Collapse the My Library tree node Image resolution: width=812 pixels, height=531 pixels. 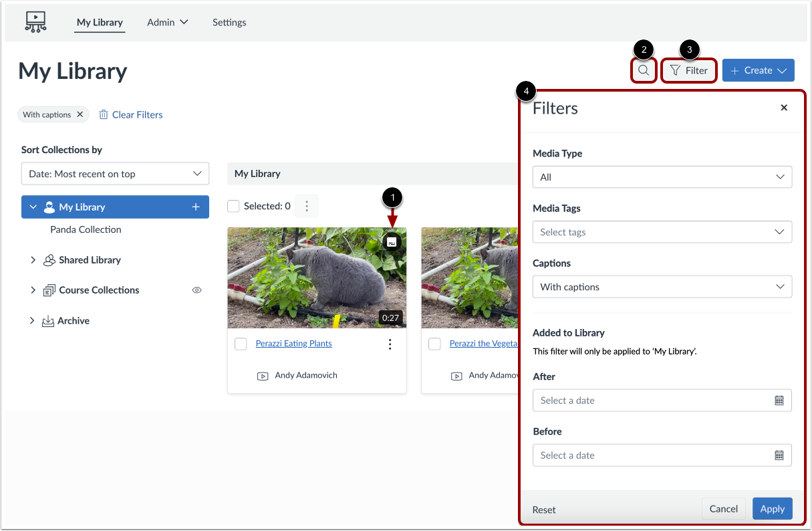(33, 207)
